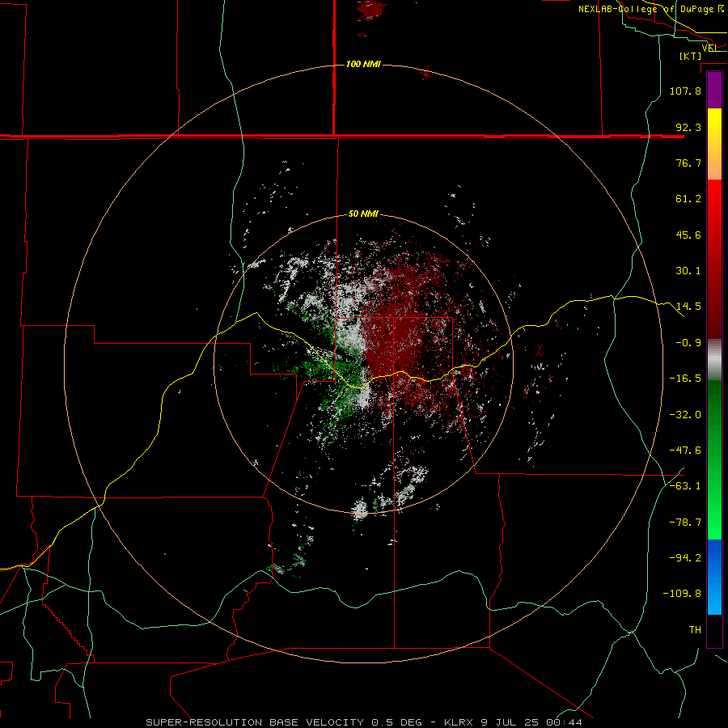Click the "-94.2" scale value
728x728 pixels.
click(x=685, y=558)
